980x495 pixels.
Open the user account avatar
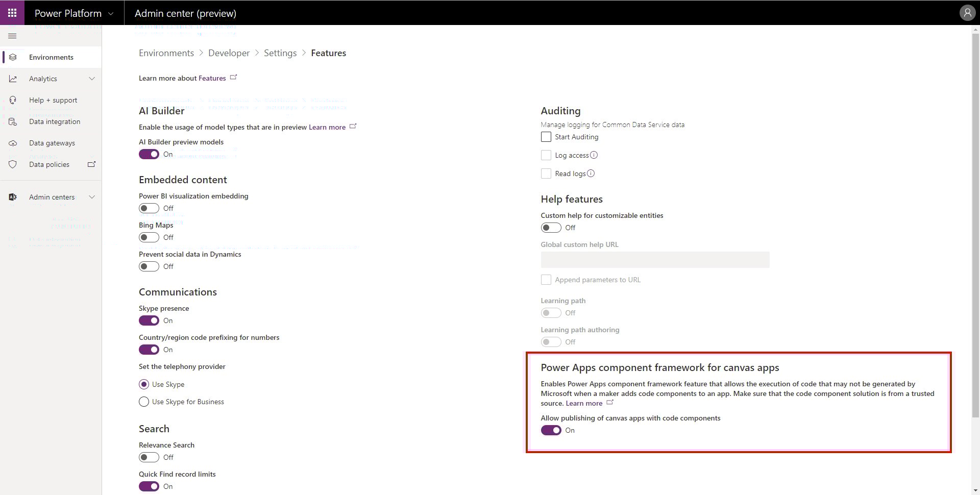[x=967, y=12]
